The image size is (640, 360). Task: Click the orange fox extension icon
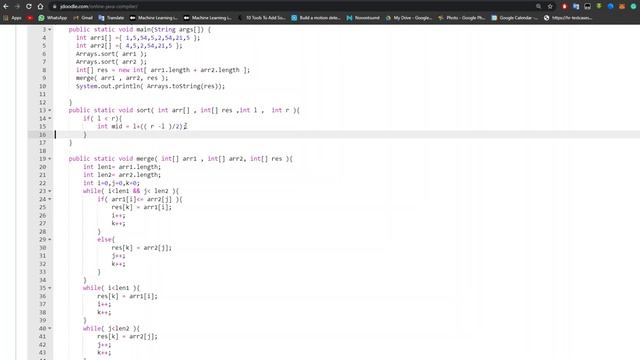pyautogui.click(x=622, y=7)
